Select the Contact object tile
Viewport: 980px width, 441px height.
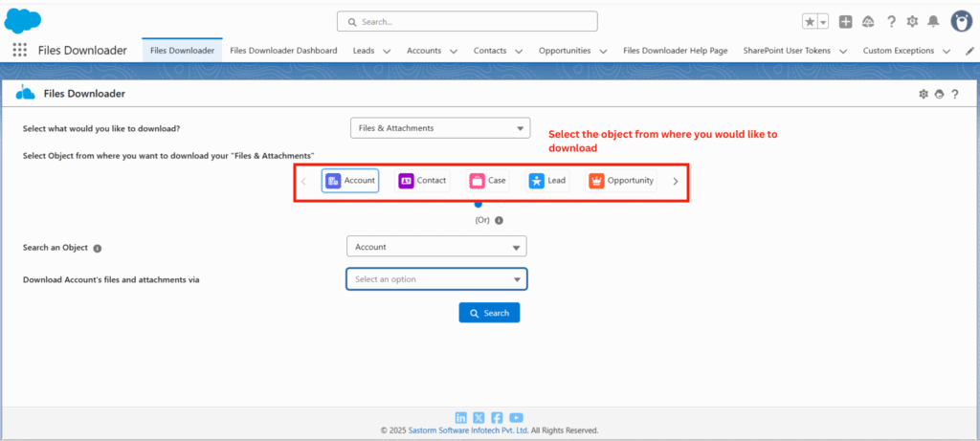click(422, 181)
